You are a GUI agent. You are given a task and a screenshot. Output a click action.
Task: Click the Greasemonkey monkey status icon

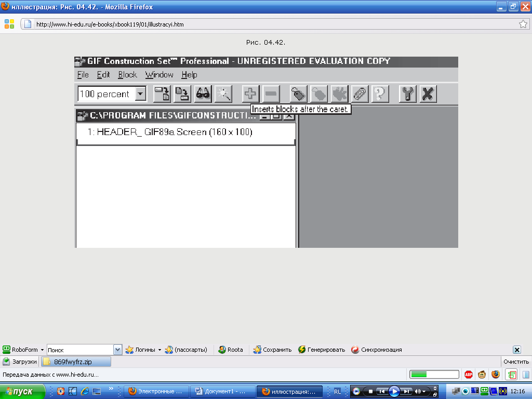pyautogui.click(x=482, y=375)
